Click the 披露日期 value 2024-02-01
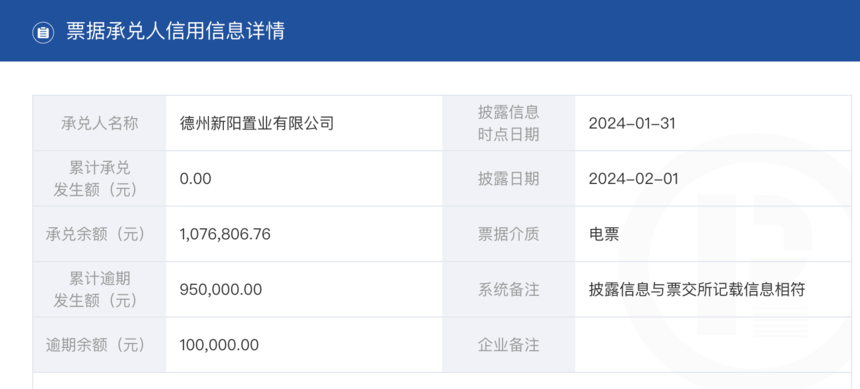860x389 pixels. coord(633,179)
